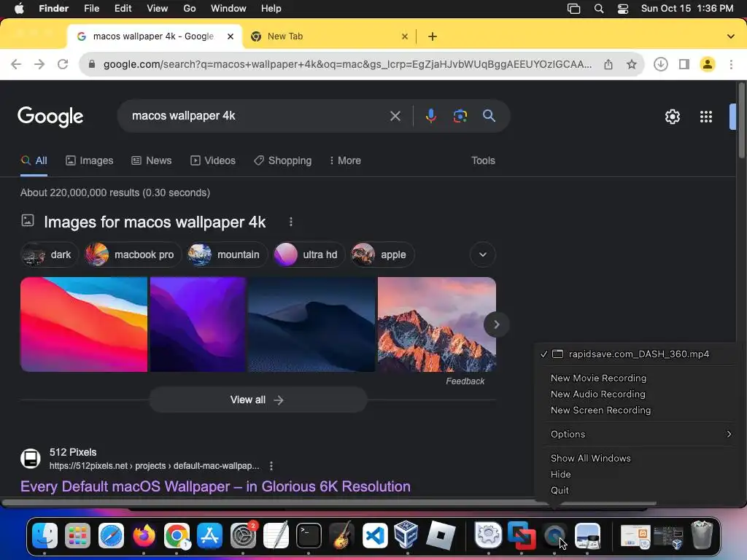Click the Chrome back arrow
Viewport: 747px width, 560px height.
coord(16,64)
